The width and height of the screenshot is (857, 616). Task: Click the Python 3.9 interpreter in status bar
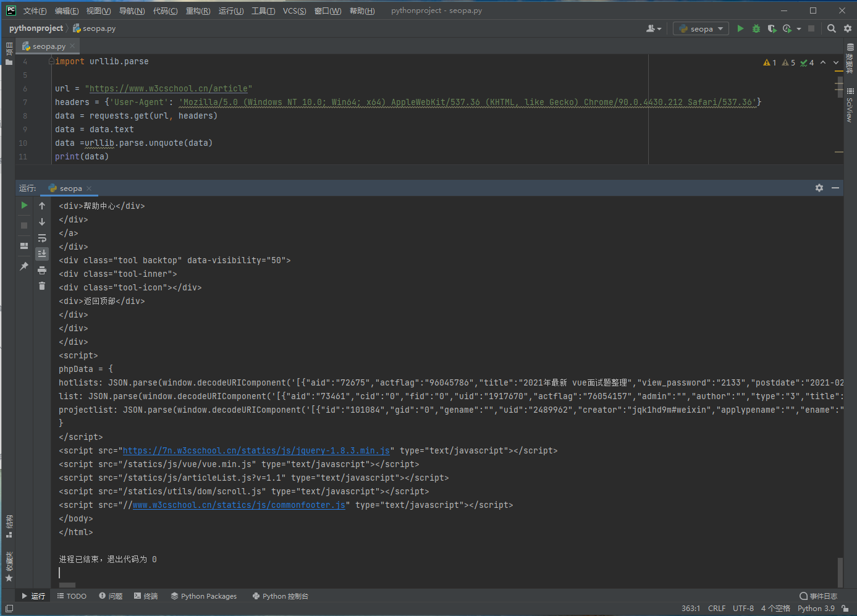click(x=816, y=609)
